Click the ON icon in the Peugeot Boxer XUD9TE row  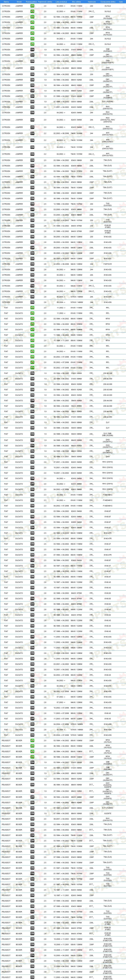(32, 813)
